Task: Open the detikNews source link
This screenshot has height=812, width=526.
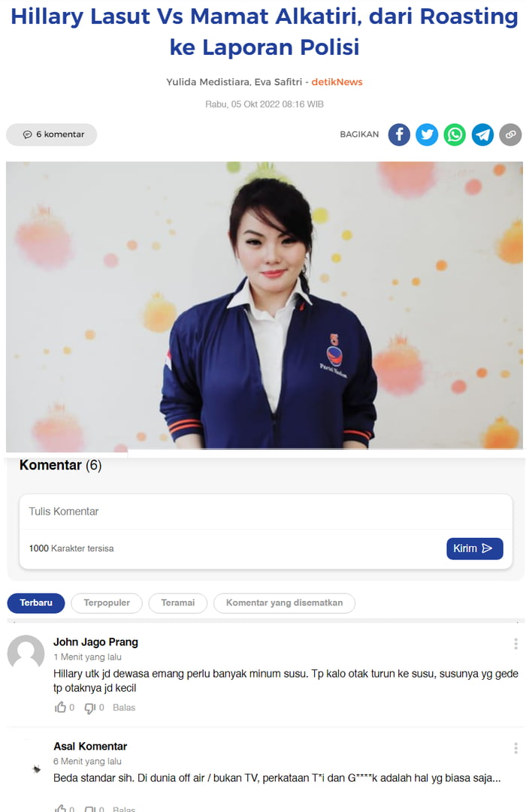Action: 337,82
